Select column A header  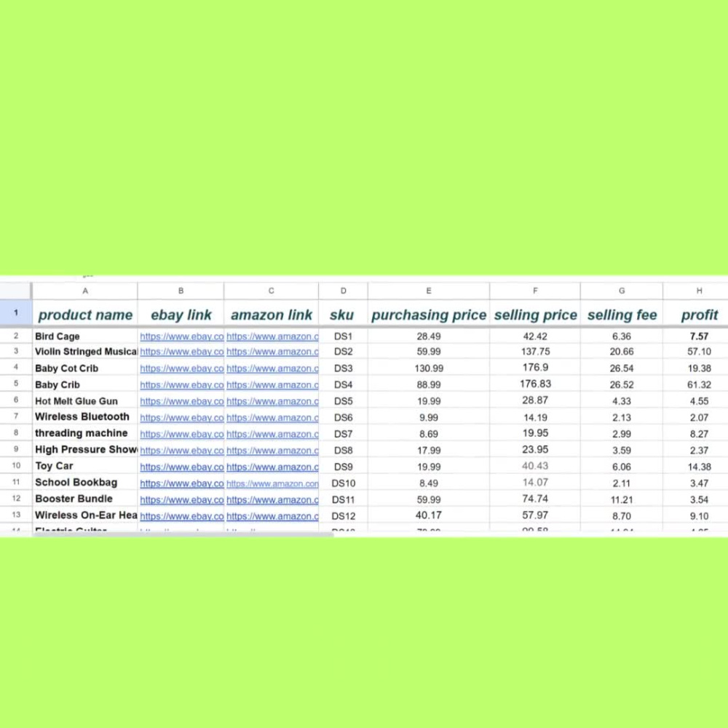click(85, 290)
